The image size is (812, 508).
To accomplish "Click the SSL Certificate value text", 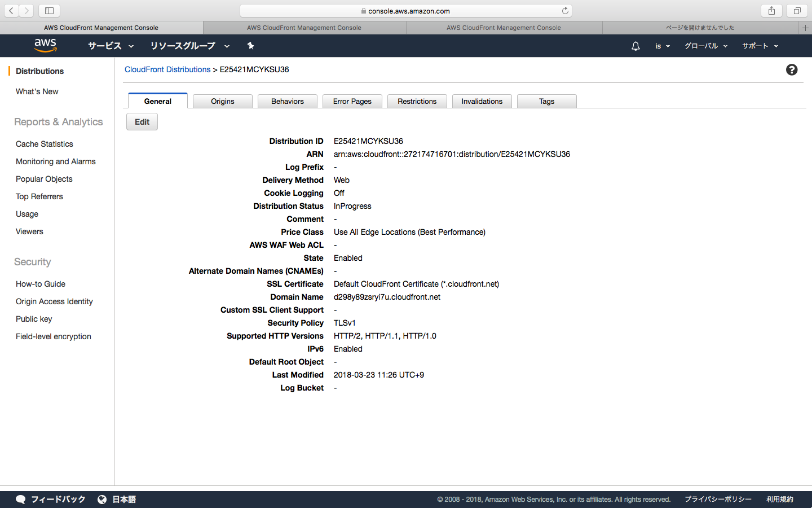I will [416, 284].
